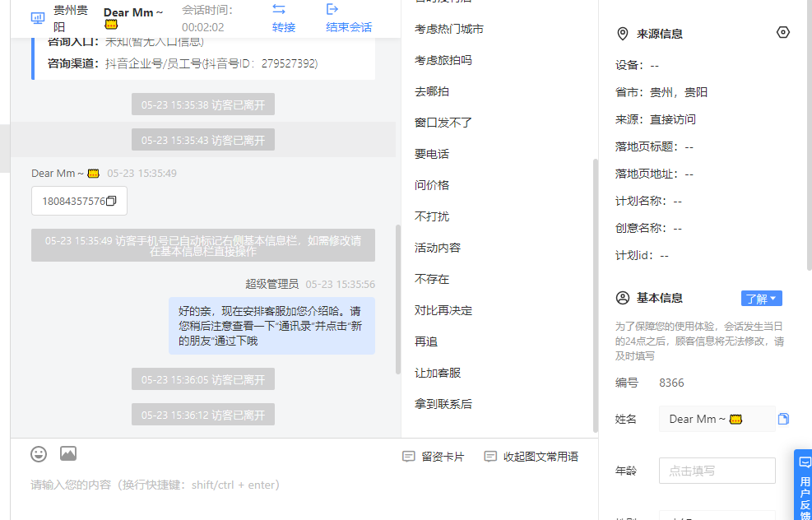Select the quick phrase 不打扰
812x520 pixels.
pyautogui.click(x=432, y=216)
